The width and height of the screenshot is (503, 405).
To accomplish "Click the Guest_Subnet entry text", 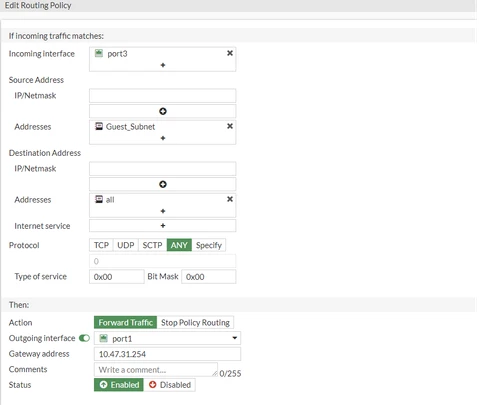I will pos(130,127).
